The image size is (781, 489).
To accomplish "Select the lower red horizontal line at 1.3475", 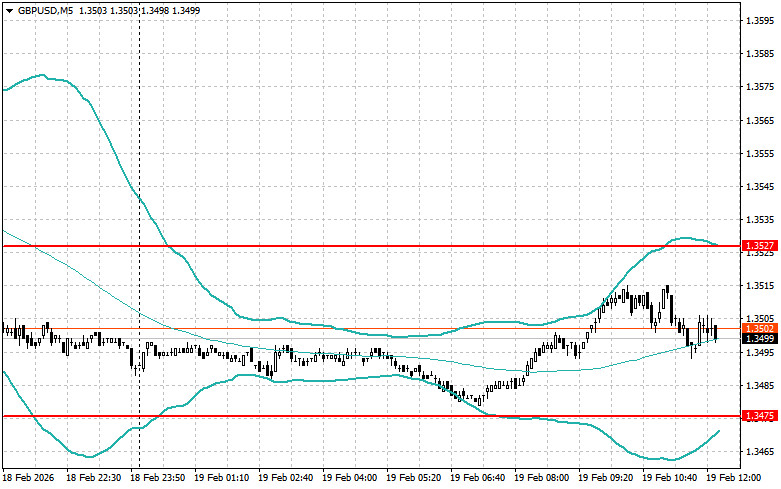I will coord(371,416).
